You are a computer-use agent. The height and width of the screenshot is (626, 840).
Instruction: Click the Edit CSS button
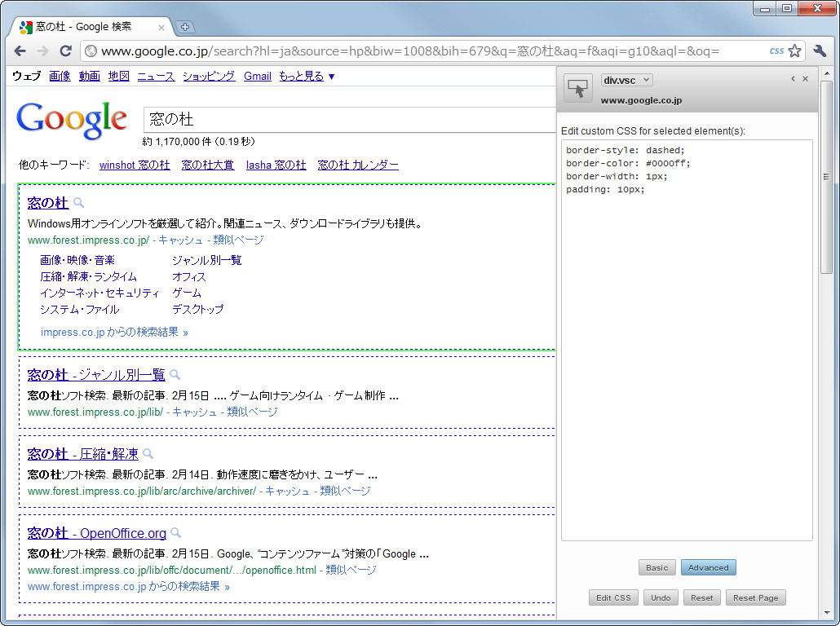(x=613, y=597)
